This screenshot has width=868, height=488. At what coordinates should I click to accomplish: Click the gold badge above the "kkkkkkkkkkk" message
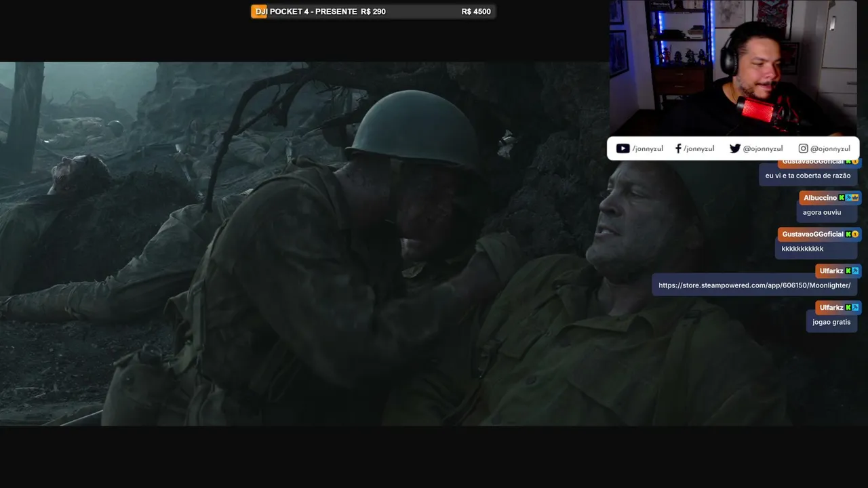point(855,234)
